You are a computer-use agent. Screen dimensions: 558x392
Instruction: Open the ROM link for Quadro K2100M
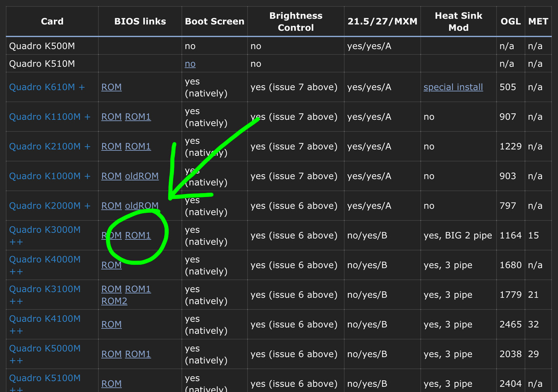[112, 146]
